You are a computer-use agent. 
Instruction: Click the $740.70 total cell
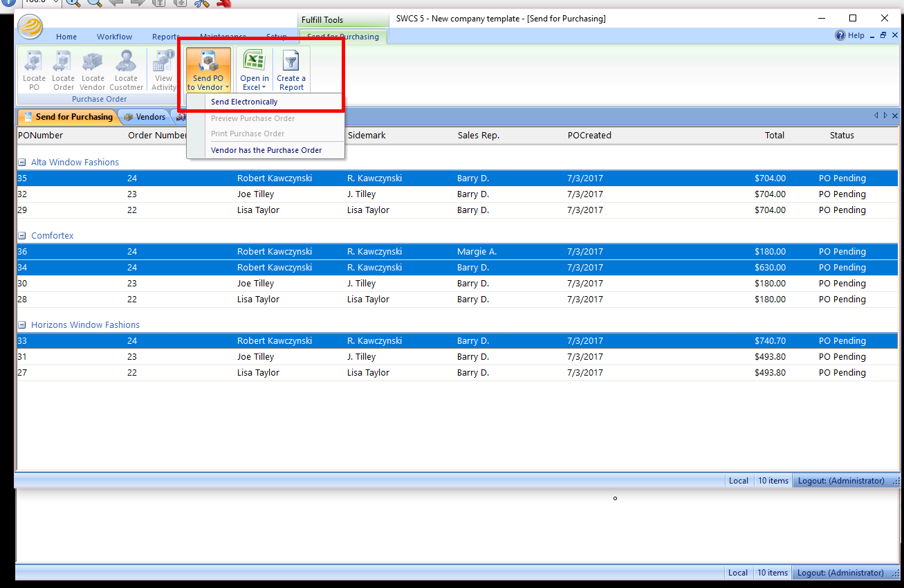[770, 341]
